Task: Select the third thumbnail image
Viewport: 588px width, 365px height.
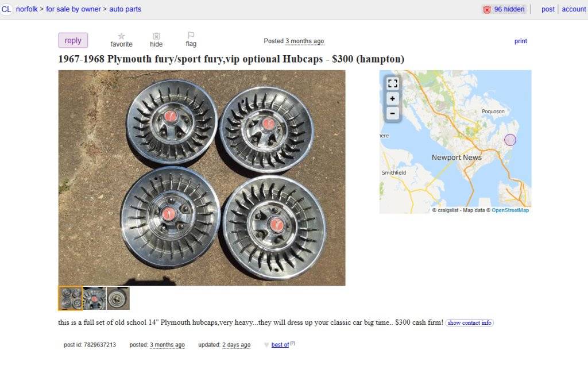Action: point(118,298)
